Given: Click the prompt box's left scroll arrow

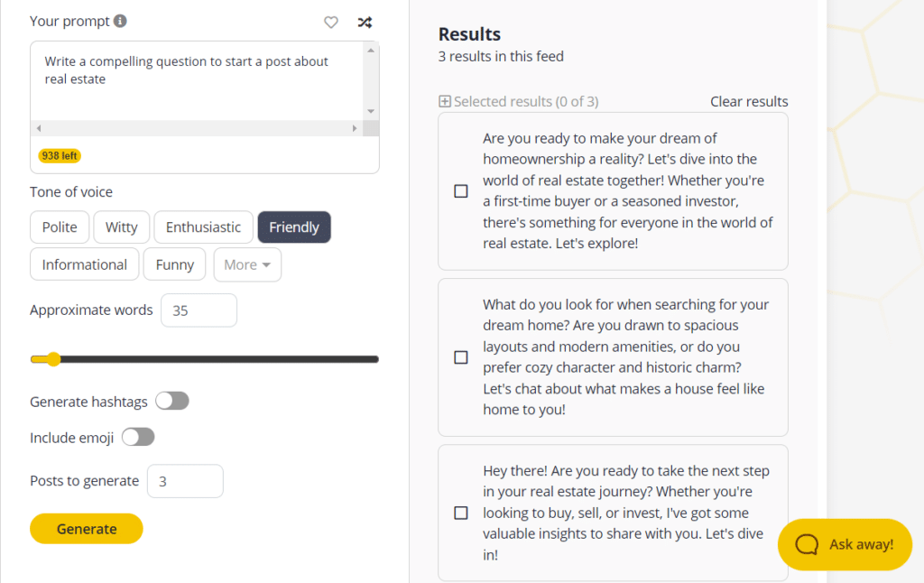Looking at the screenshot, I should pos(37,128).
